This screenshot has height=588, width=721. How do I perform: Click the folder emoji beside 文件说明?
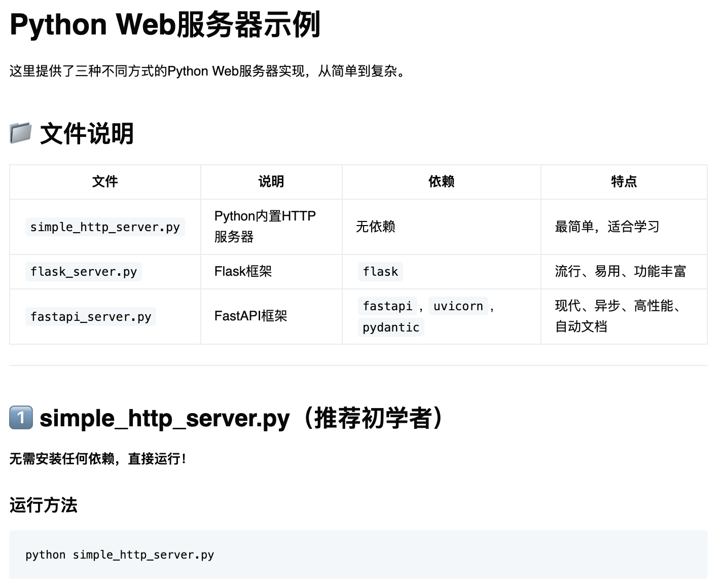click(21, 133)
